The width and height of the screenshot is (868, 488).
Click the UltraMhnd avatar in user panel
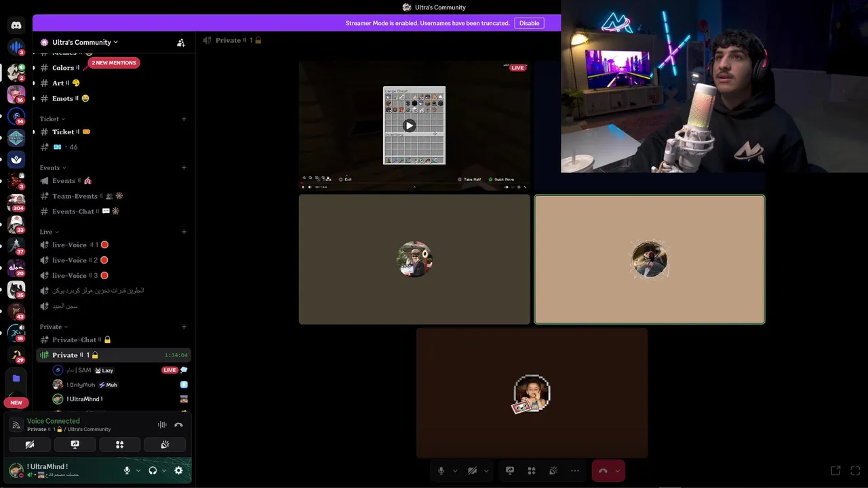[x=16, y=470]
